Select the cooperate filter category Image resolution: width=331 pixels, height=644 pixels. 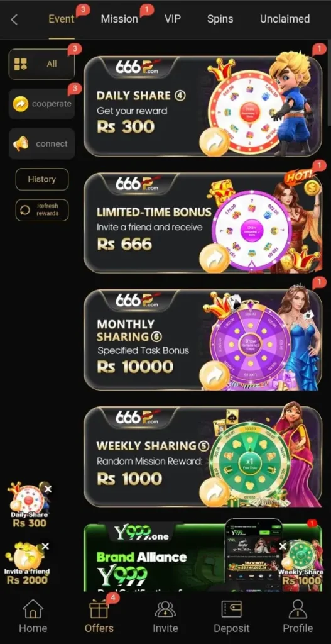click(42, 104)
